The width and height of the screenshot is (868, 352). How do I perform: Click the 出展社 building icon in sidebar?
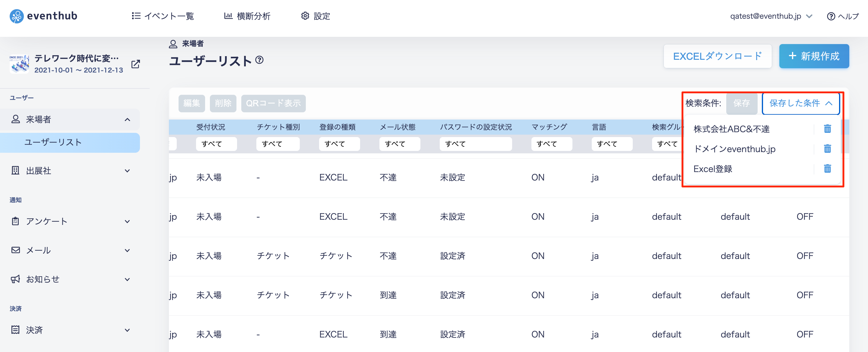tap(15, 171)
